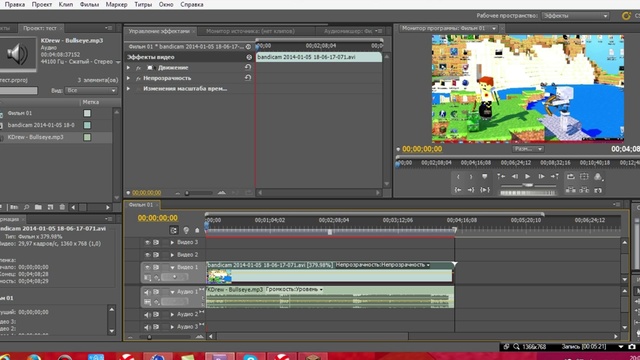The image size is (640, 360).
Task: Open Громкость:Уровень dropdown on the audio clip
Action: [x=294, y=289]
